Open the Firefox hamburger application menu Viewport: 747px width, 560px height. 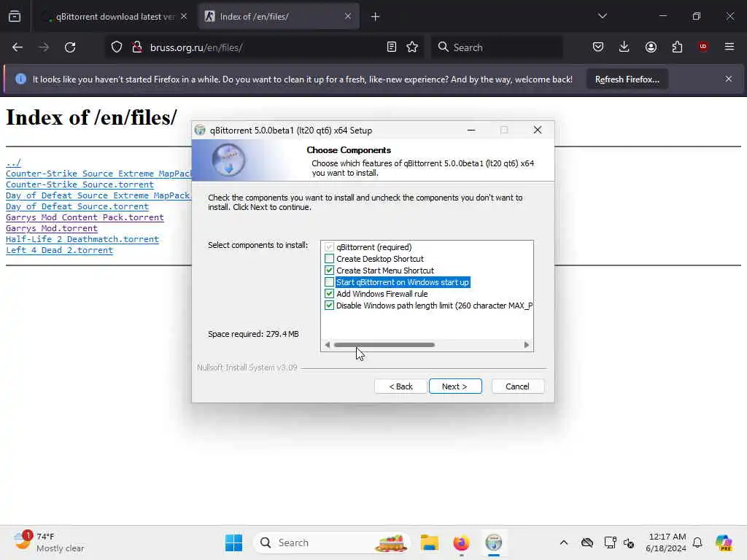tap(729, 47)
